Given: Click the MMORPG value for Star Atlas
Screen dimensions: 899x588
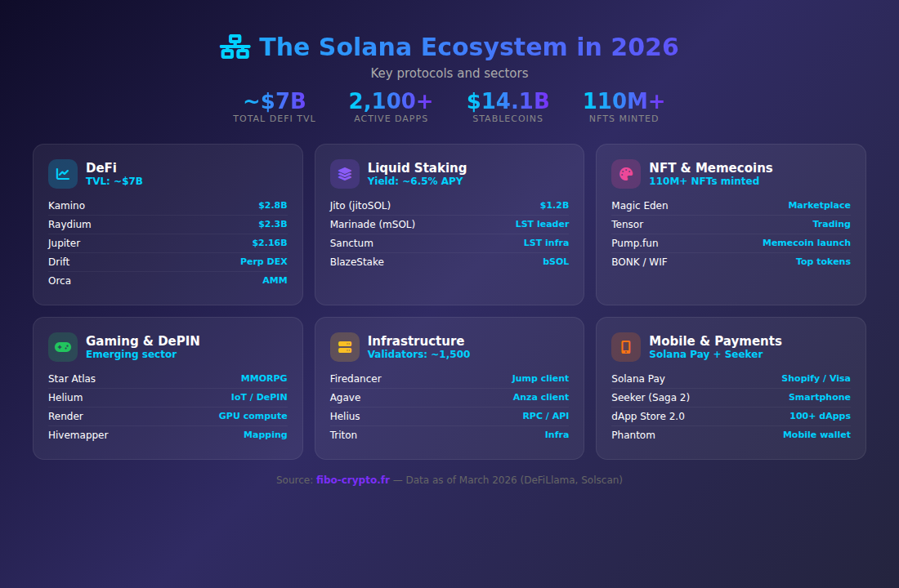Looking at the screenshot, I should point(264,378).
